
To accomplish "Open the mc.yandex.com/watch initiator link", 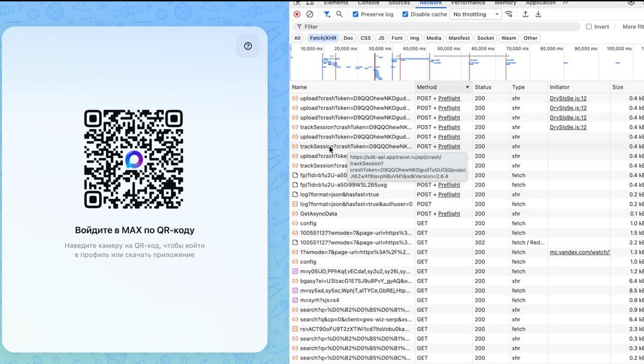I will coord(580,252).
